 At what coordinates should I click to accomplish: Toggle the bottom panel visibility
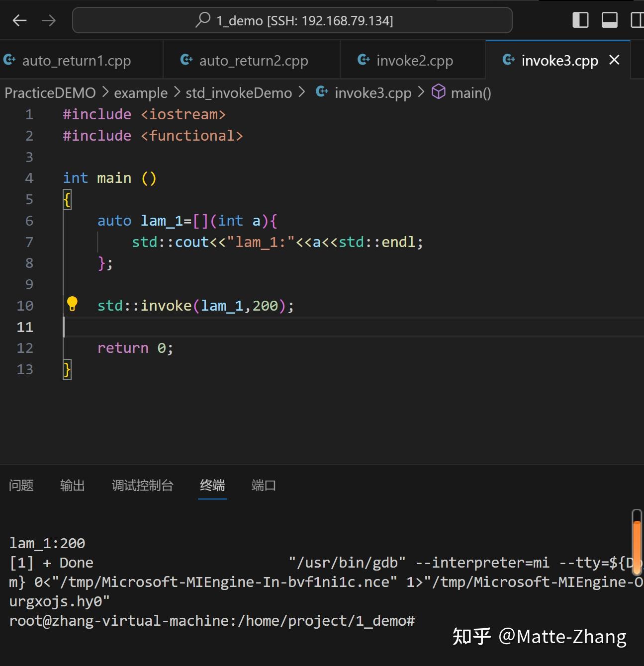pyautogui.click(x=609, y=20)
